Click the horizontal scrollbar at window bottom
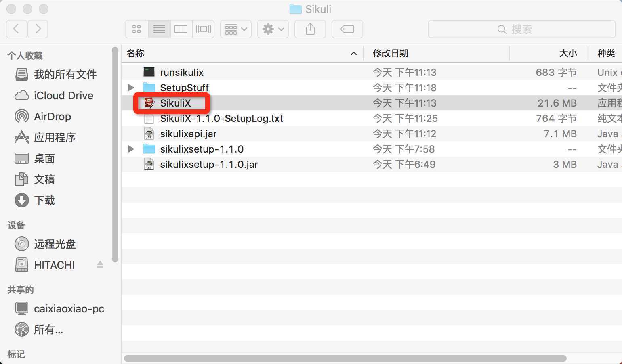Viewport: 622px width, 364px height. (x=345, y=358)
